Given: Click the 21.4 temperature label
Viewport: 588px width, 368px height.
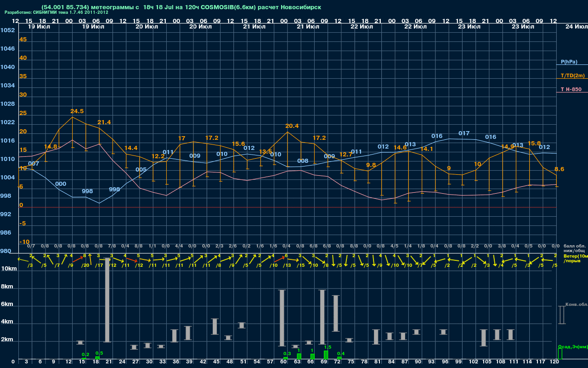Looking at the screenshot, I should 104,122.
